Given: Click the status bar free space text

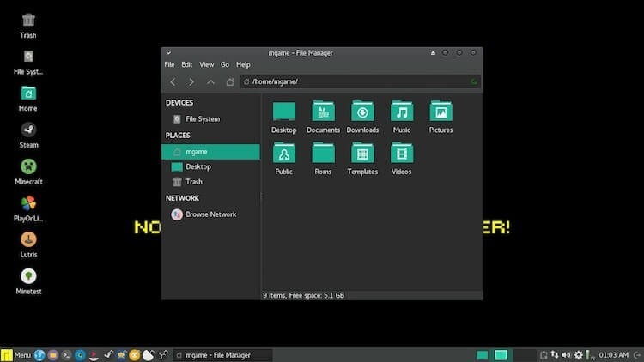Looking at the screenshot, I should click(x=303, y=295).
